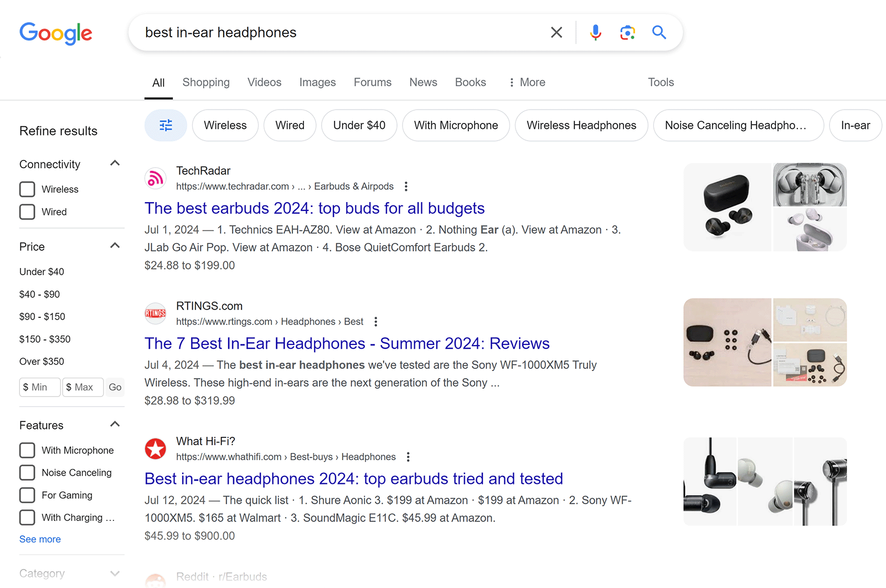Open Google Lens camera icon
The width and height of the screenshot is (886, 588).
coord(627,32)
